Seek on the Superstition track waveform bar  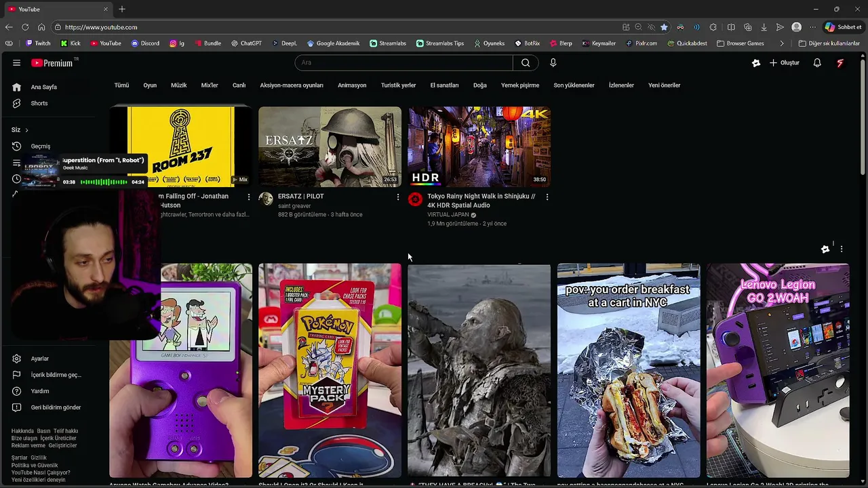(x=104, y=182)
